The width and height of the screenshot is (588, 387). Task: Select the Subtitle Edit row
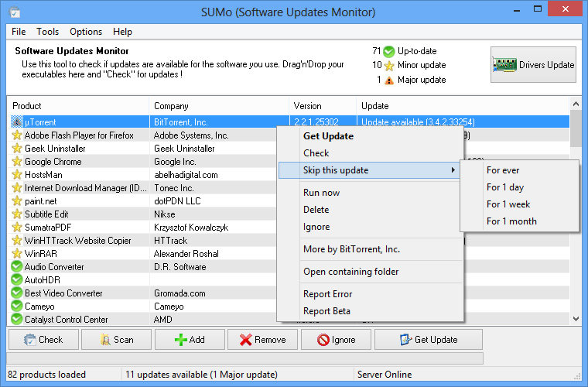pyautogui.click(x=77, y=214)
